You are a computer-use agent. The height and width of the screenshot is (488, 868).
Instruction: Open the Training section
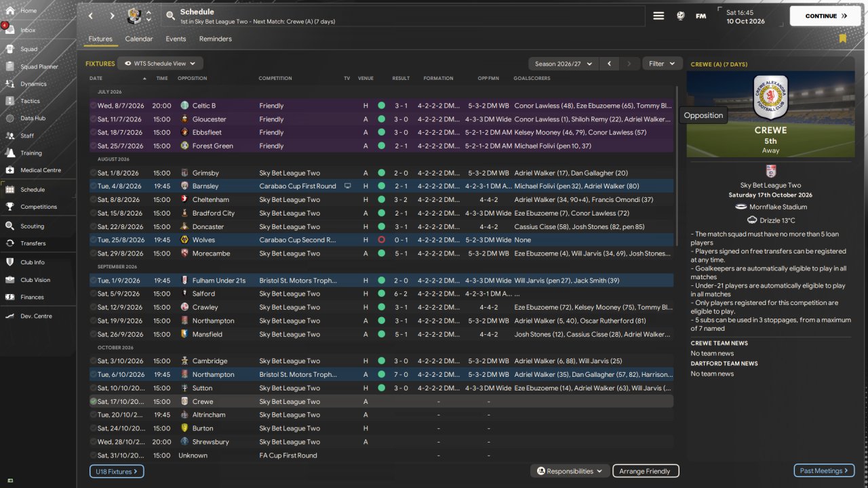pyautogui.click(x=31, y=153)
